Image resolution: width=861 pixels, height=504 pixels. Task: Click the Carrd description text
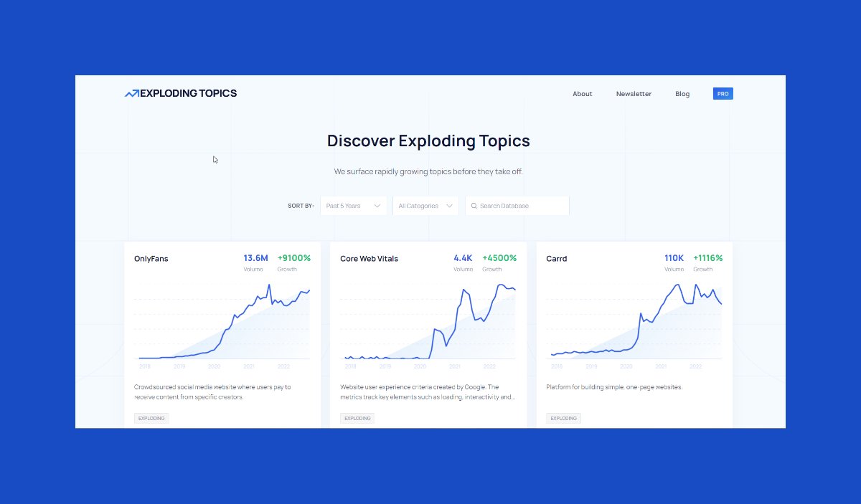pos(614,387)
